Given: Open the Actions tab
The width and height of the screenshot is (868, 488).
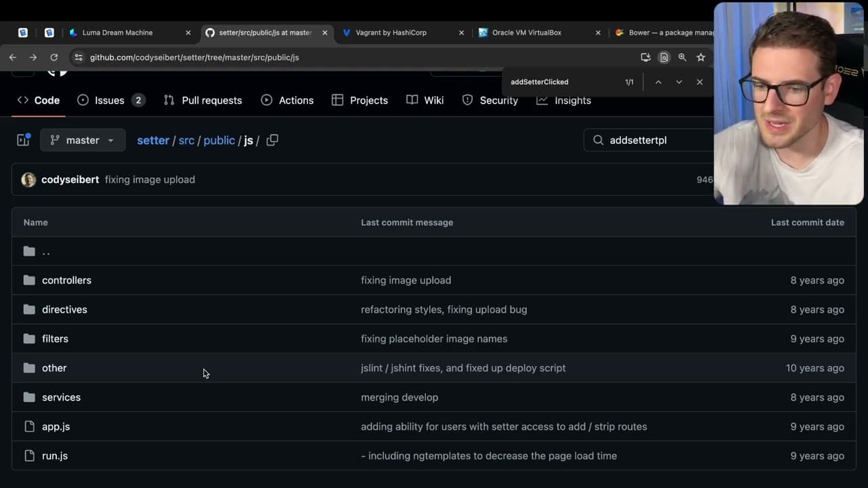Looking at the screenshot, I should (288, 100).
